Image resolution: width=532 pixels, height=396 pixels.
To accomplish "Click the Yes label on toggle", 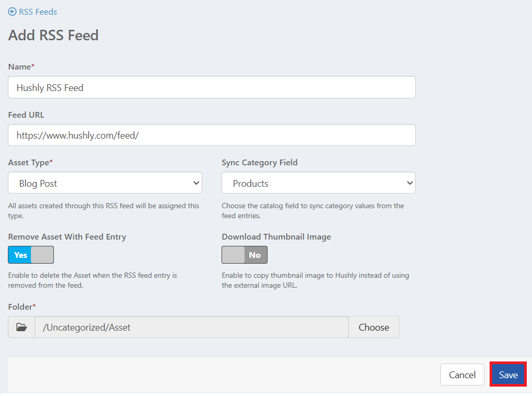I will (x=20, y=255).
